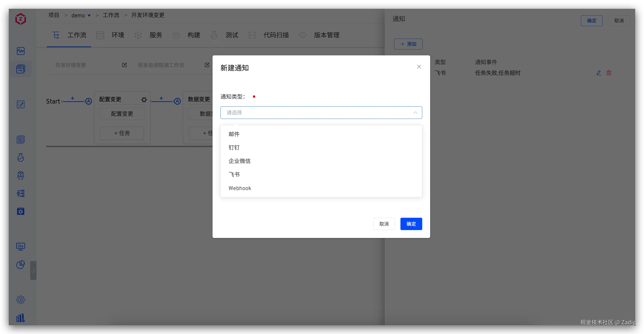The height and width of the screenshot is (334, 644).
Task: Click the Zadig logo icon
Action: point(20,19)
